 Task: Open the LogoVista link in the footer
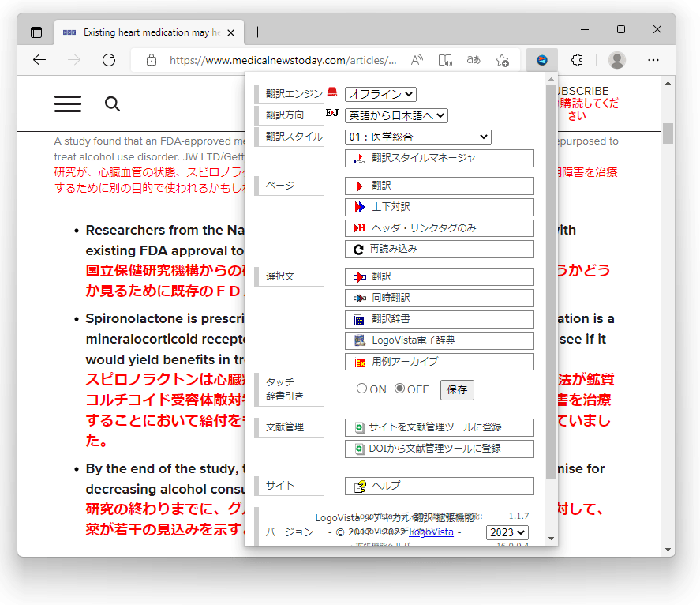(431, 532)
